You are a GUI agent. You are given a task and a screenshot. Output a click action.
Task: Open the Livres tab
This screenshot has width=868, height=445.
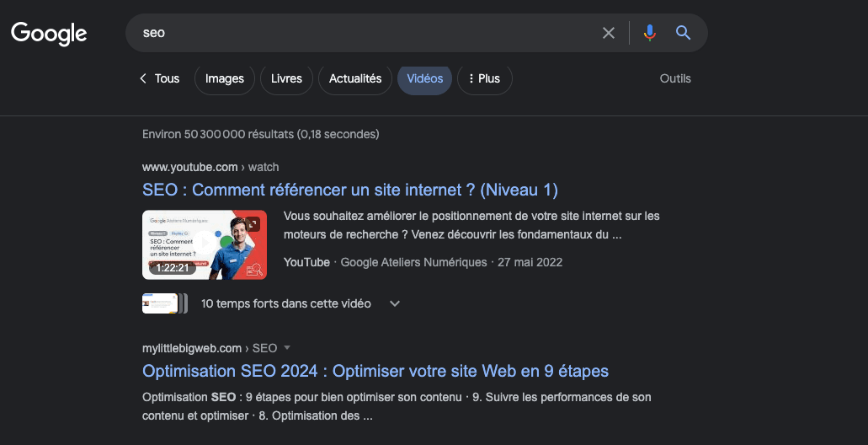pyautogui.click(x=287, y=78)
